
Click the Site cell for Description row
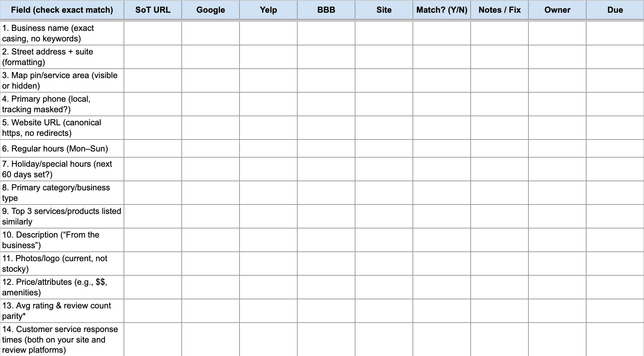click(384, 240)
